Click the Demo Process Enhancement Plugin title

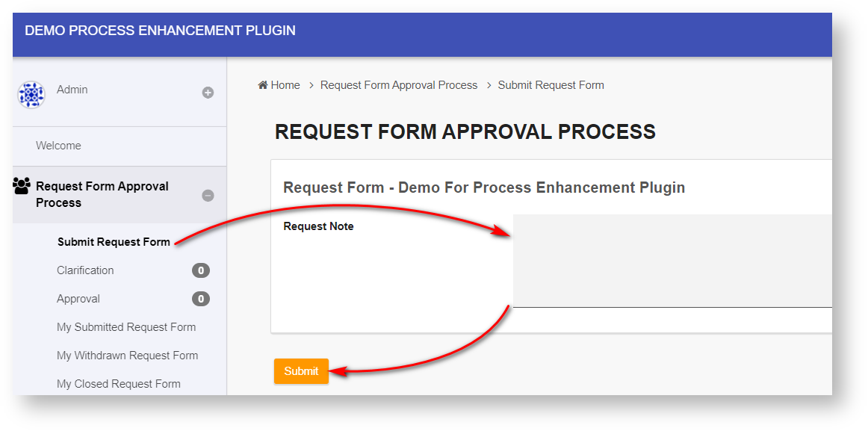(x=160, y=31)
